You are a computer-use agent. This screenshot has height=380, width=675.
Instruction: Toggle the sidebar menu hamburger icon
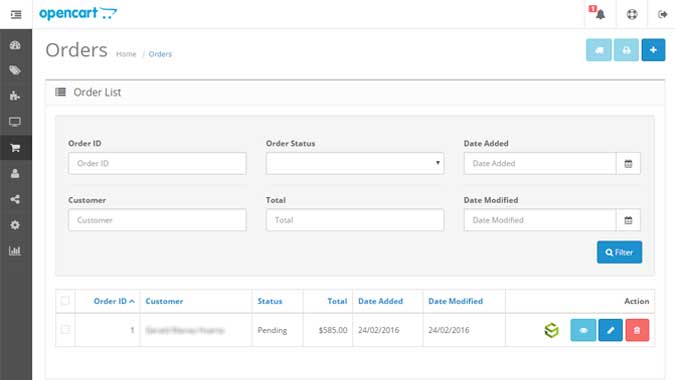[16, 15]
